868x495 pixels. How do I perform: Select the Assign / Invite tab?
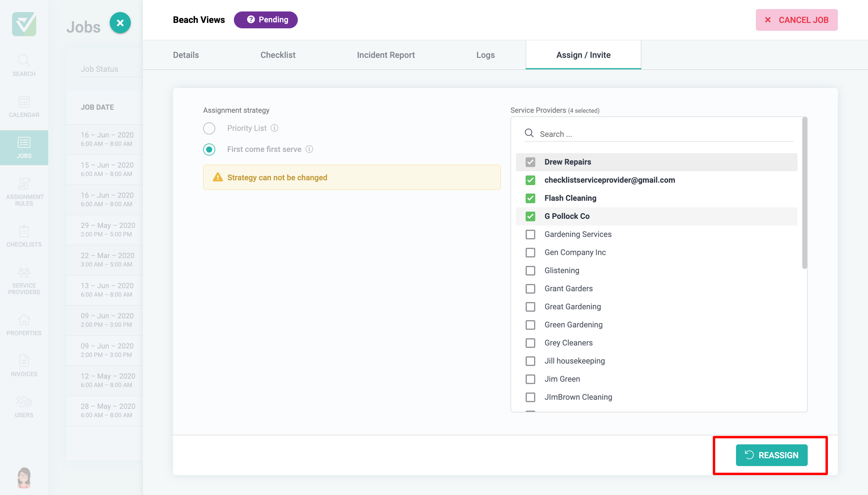point(583,55)
